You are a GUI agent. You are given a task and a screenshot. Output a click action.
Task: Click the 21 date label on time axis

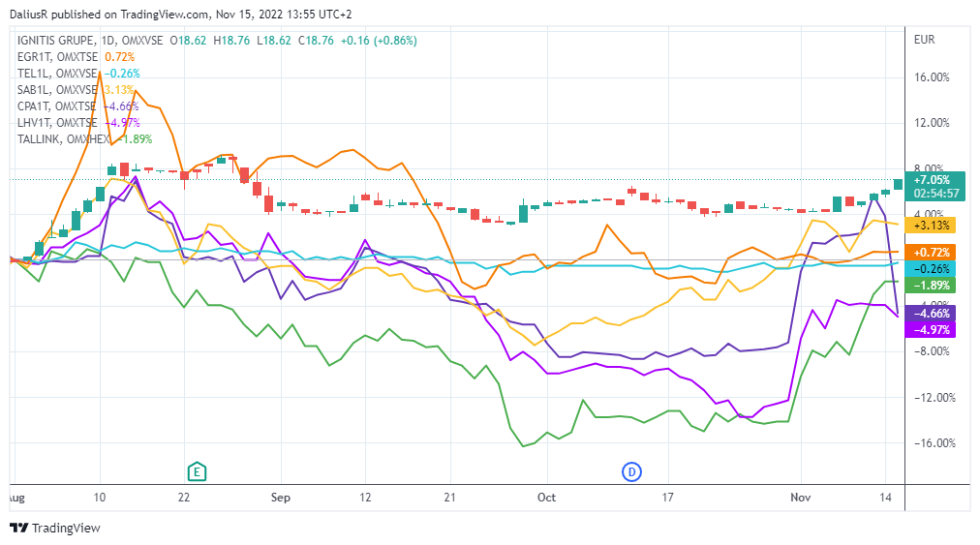pos(449,498)
